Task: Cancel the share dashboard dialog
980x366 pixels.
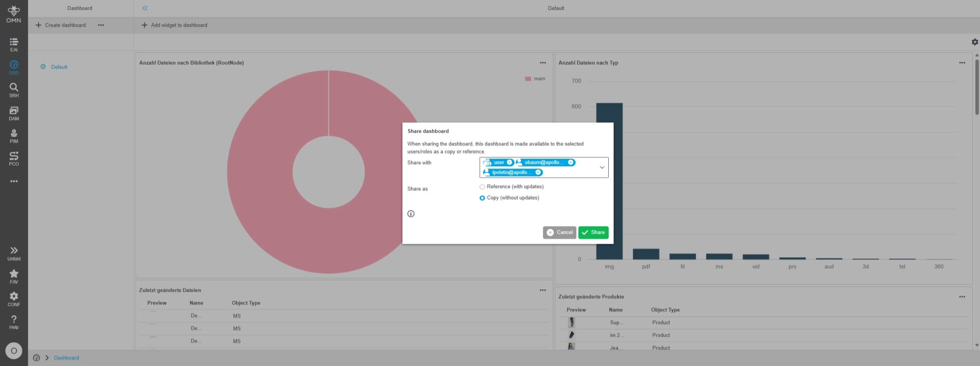Action: click(x=559, y=232)
